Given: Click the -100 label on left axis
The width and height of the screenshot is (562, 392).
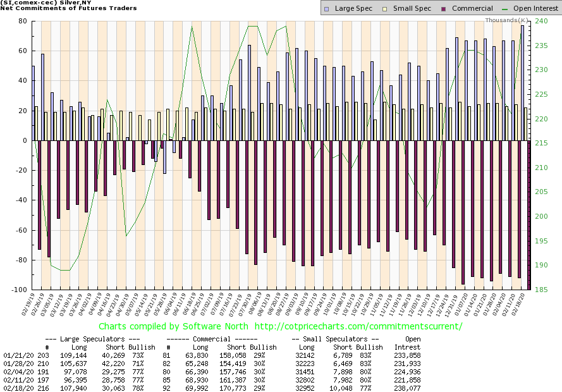Looking at the screenshot, I should [22, 290].
